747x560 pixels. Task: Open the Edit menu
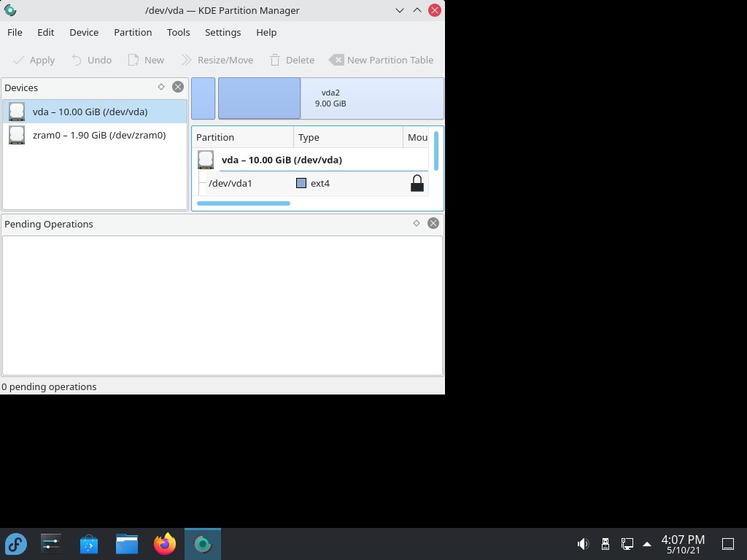46,32
